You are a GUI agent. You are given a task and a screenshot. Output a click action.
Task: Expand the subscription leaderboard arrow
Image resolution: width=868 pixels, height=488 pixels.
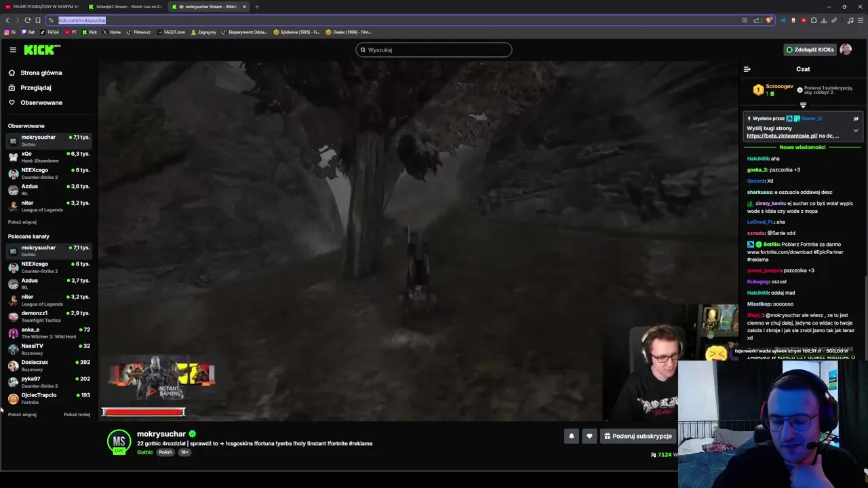(803, 105)
